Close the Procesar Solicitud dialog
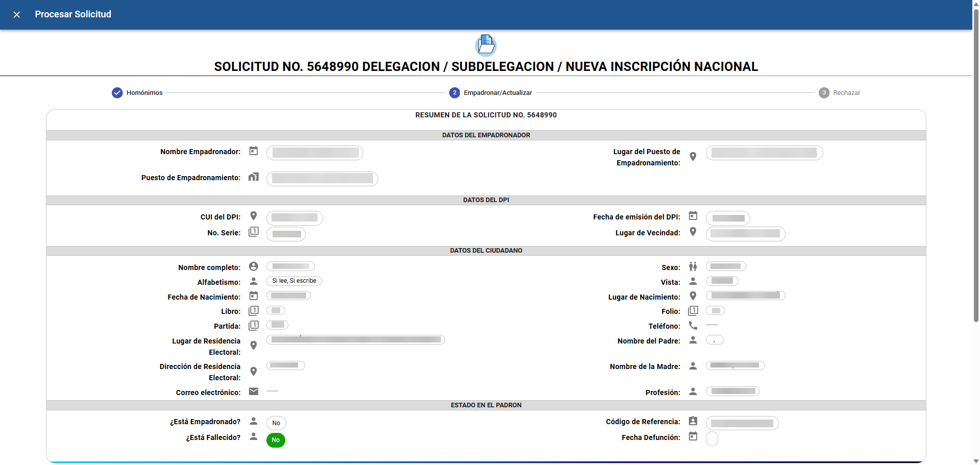This screenshot has height=465, width=980. tap(17, 15)
